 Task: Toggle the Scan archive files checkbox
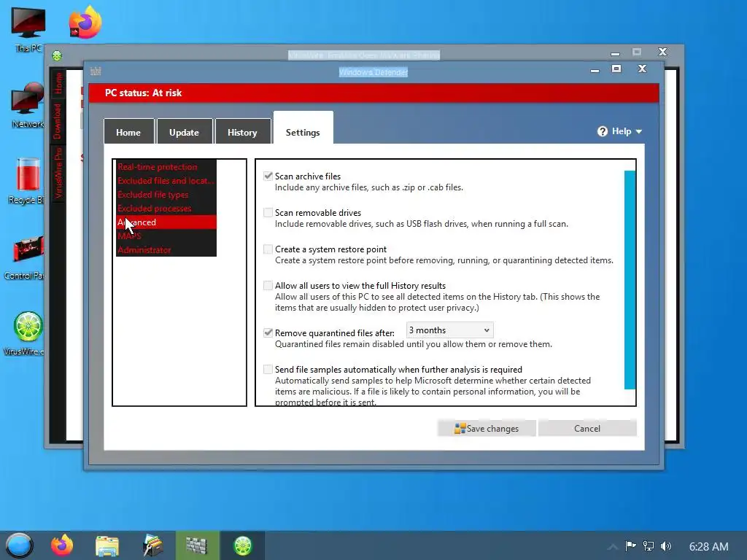[268, 176]
